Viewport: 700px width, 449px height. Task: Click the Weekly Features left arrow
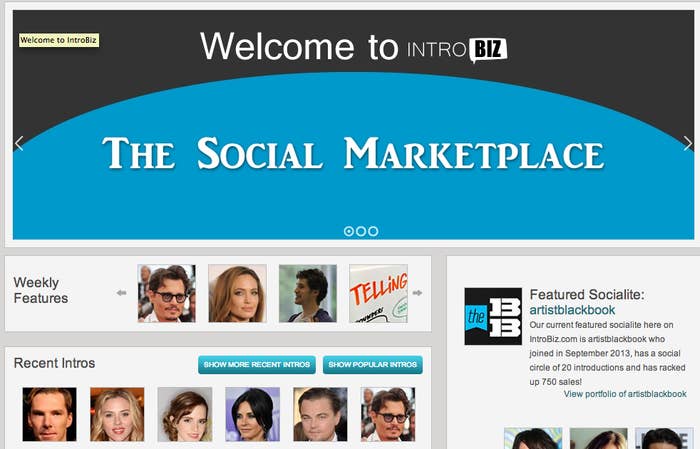[x=121, y=293]
